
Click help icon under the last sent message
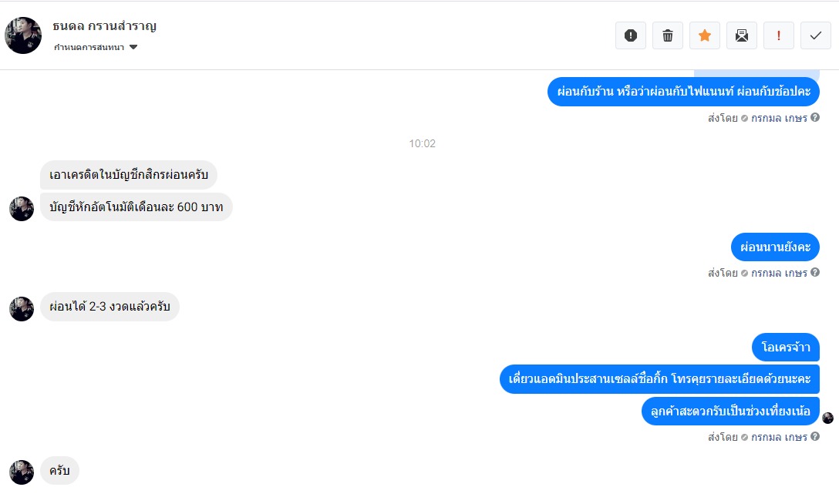(815, 437)
